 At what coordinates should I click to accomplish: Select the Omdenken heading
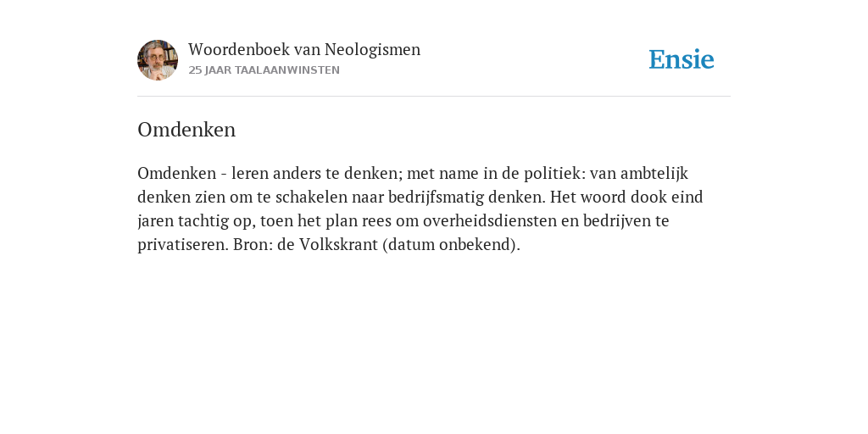click(186, 130)
